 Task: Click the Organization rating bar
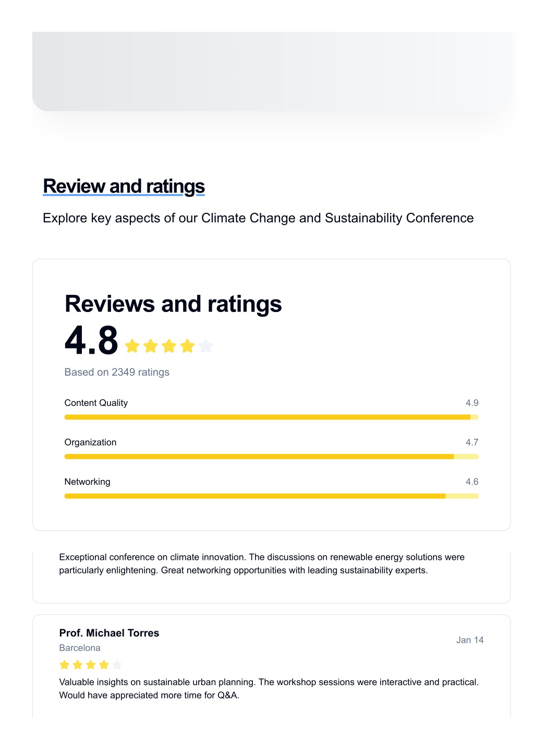[271, 457]
